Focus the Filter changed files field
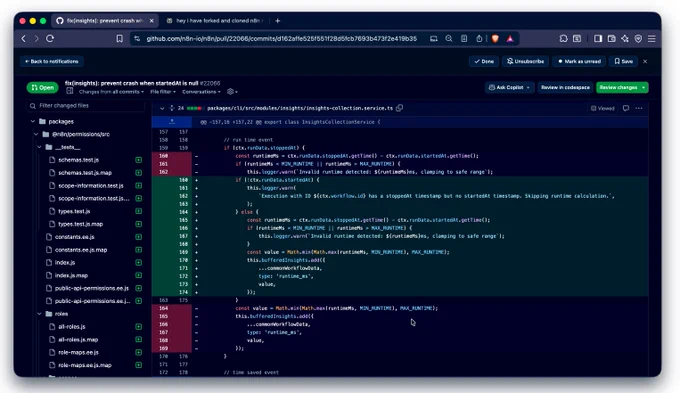The height and width of the screenshot is (393, 680). point(86,105)
